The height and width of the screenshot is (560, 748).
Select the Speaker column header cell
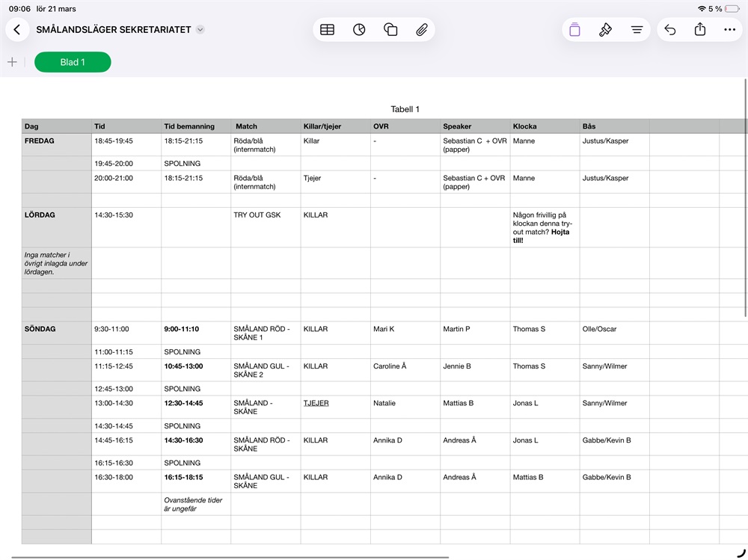[474, 126]
